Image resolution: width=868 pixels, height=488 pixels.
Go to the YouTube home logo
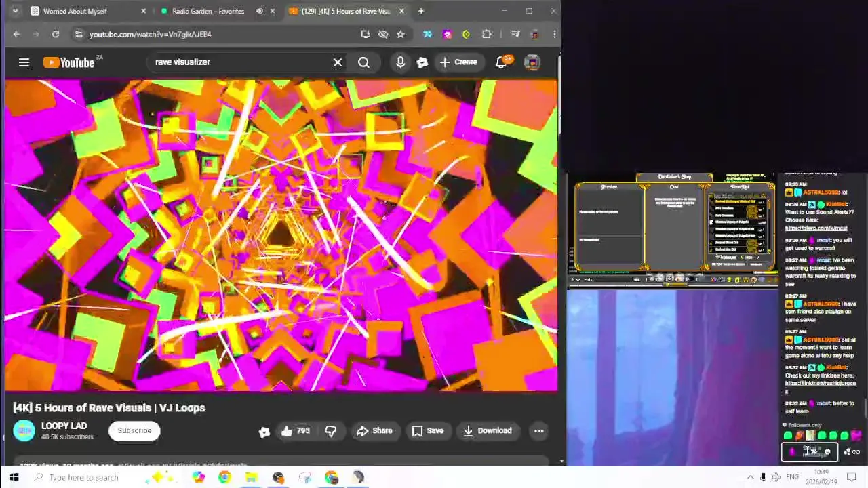point(69,62)
